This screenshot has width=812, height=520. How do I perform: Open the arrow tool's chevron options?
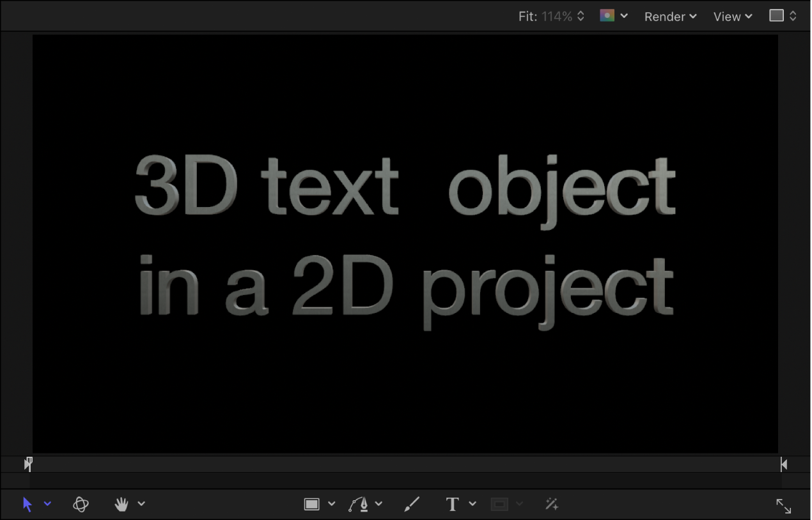(47, 505)
